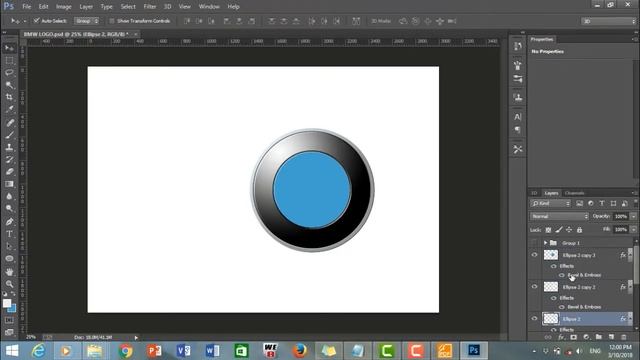Image resolution: width=640 pixels, height=360 pixels.
Task: Open Fill slider dropdown arrow
Action: 633,230
